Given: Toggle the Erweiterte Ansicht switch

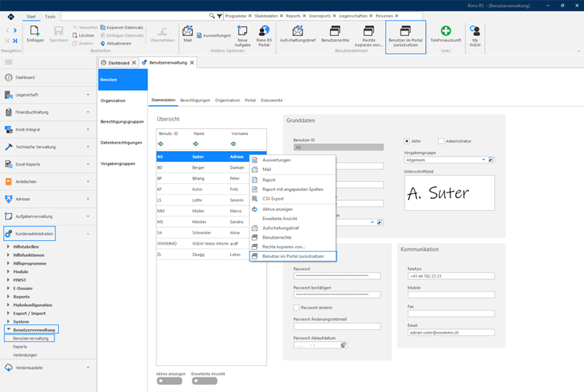Looking at the screenshot, I should click(x=204, y=380).
